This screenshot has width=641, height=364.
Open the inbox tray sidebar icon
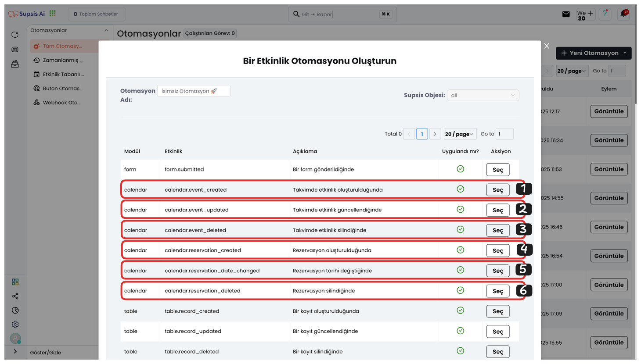tap(15, 64)
